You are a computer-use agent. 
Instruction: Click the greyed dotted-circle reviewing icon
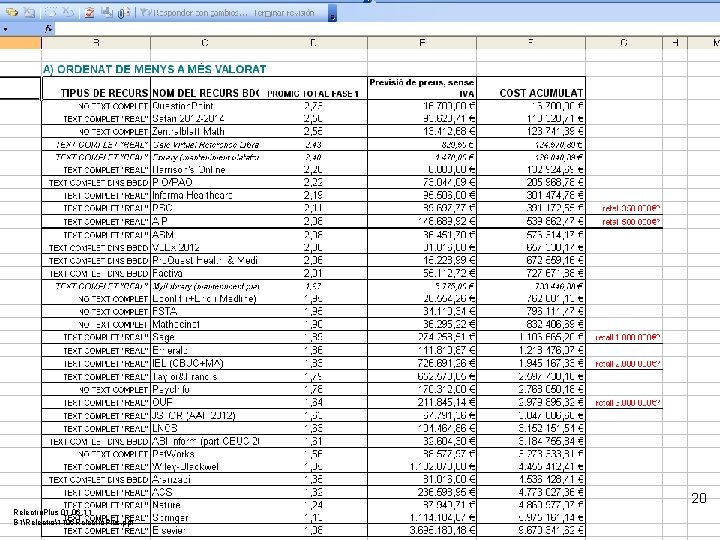pos(51,12)
